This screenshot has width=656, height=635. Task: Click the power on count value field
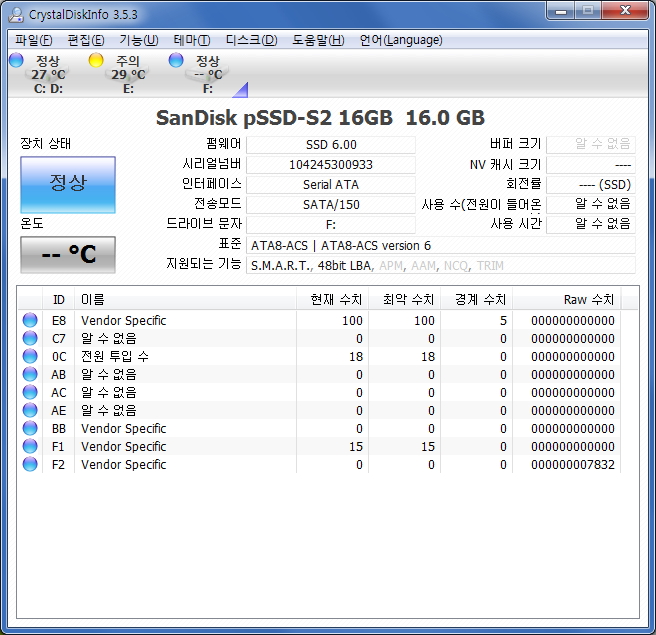[x=591, y=205]
